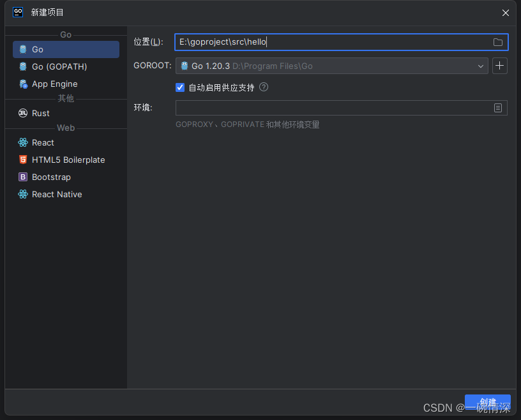Click plus button to add GOROOT SDK
521x420 pixels.
click(x=499, y=66)
